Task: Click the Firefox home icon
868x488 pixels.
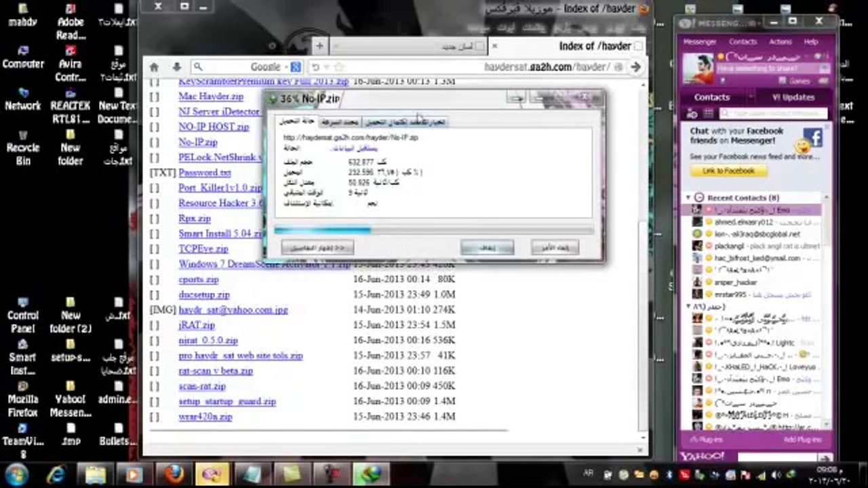Action: [154, 67]
